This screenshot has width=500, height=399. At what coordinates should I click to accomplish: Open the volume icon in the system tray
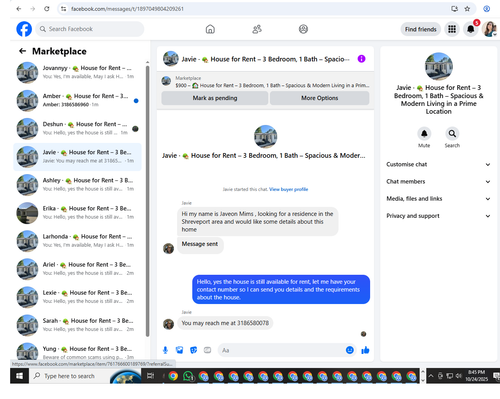tap(459, 376)
